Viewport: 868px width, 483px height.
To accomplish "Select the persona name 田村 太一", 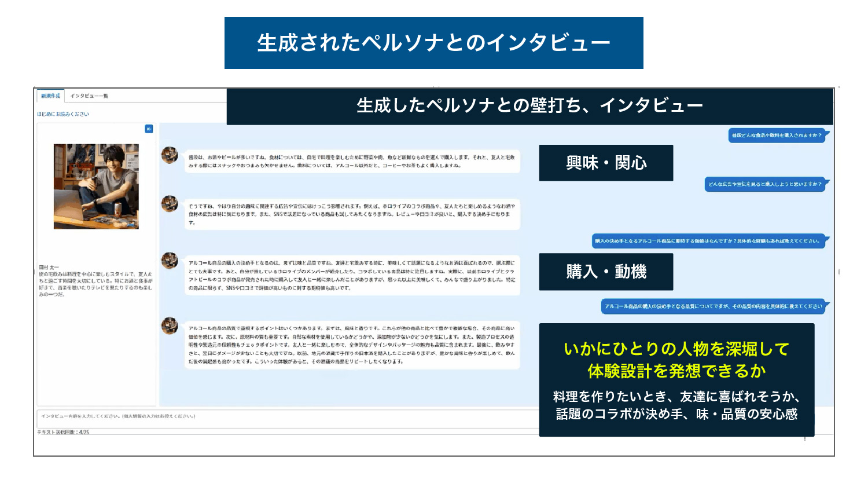I will 49,268.
